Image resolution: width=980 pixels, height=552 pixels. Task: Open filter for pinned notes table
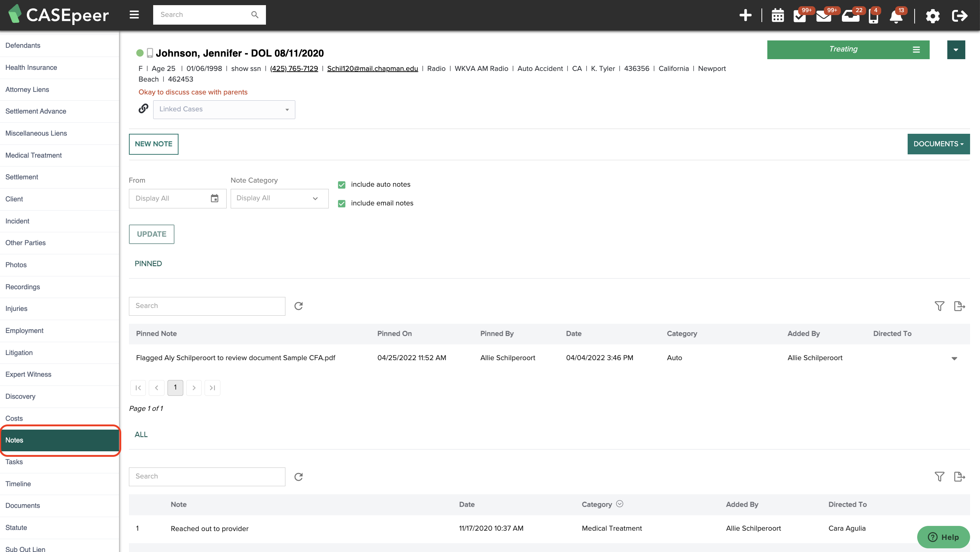coord(939,306)
